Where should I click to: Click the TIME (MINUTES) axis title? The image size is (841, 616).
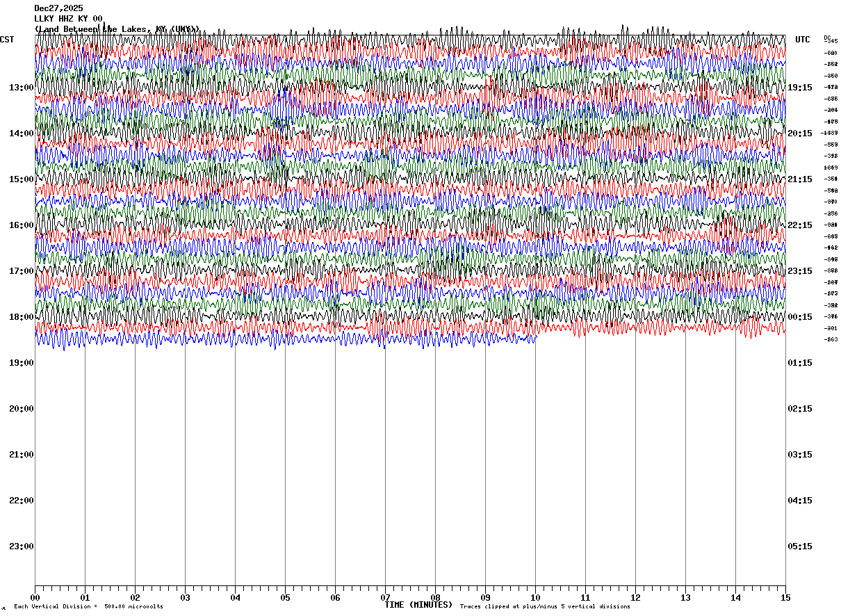pyautogui.click(x=418, y=605)
